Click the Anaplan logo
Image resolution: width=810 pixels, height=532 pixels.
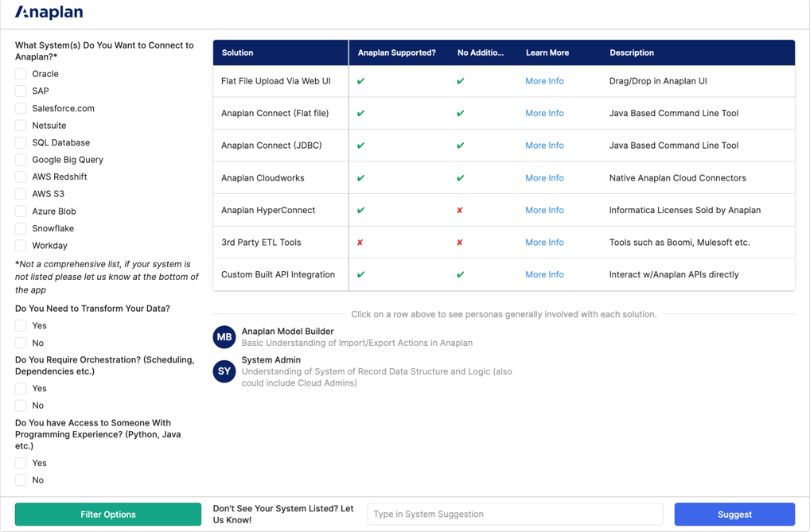49,13
